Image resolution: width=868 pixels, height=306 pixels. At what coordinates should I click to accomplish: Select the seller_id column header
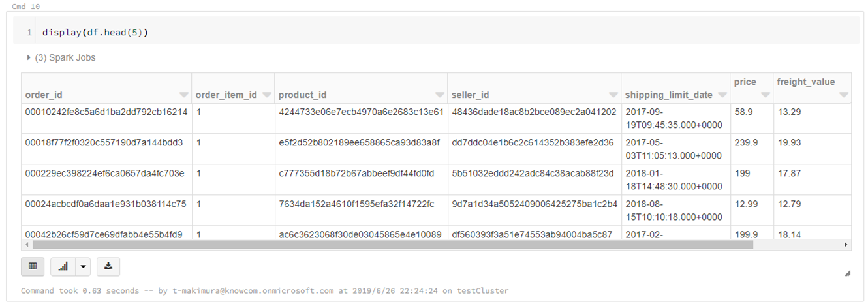click(471, 95)
